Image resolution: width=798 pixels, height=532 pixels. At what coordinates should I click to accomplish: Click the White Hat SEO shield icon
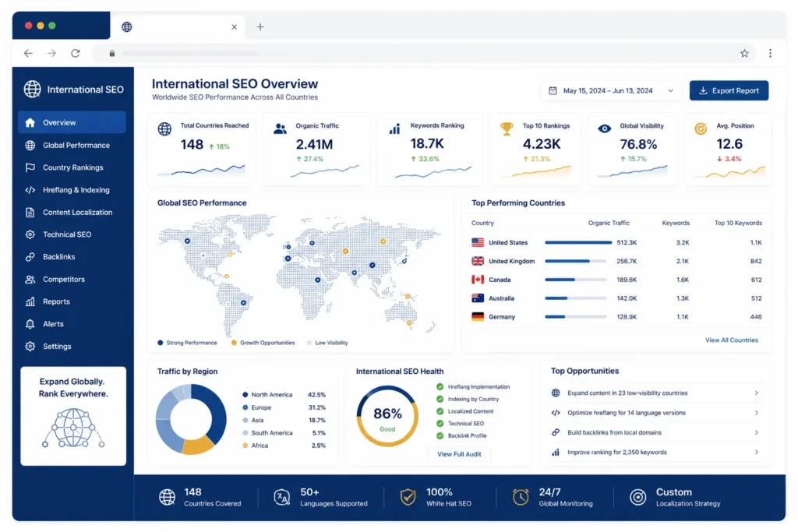tap(408, 497)
